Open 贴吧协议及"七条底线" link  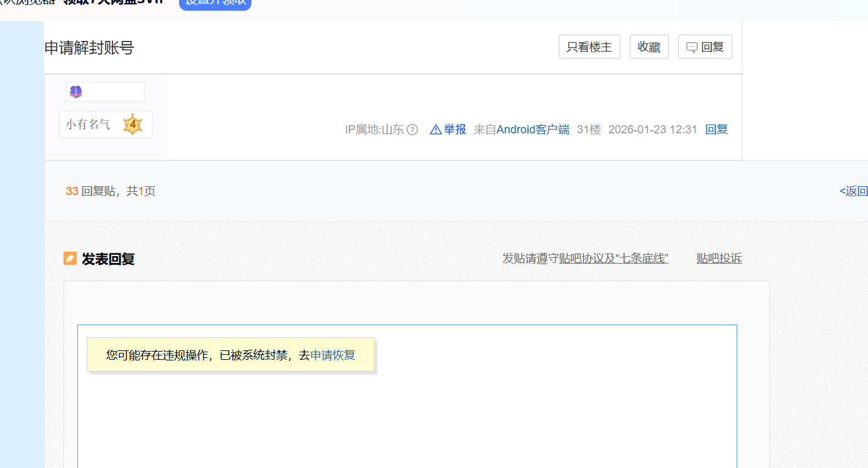(613, 259)
